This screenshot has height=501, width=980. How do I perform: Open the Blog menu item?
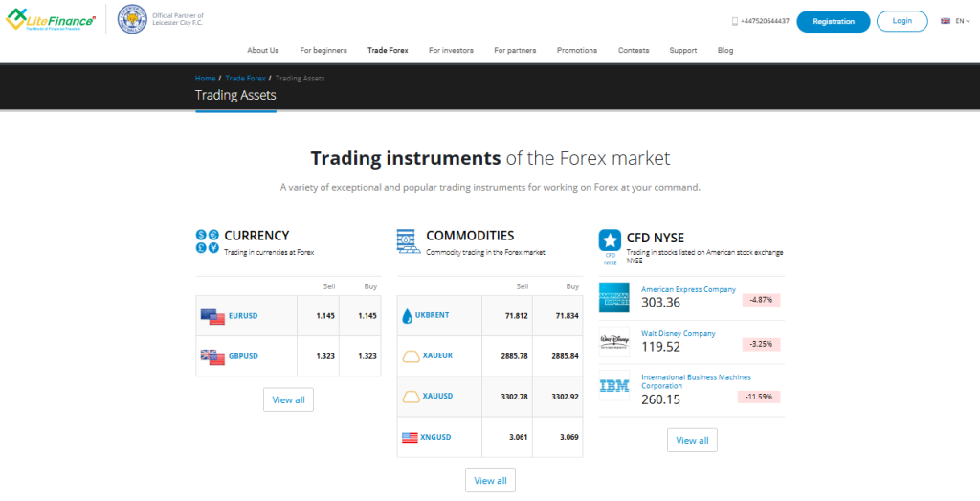(725, 50)
